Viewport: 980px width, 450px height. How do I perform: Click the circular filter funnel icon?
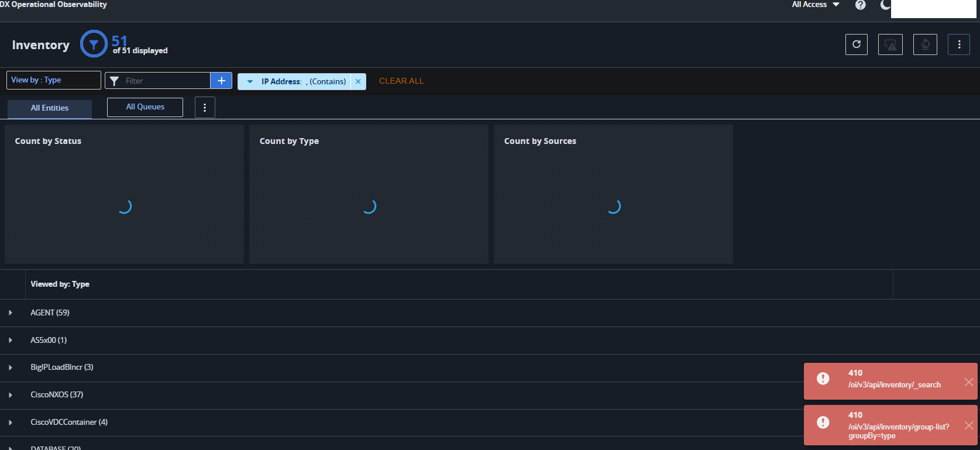(x=94, y=44)
